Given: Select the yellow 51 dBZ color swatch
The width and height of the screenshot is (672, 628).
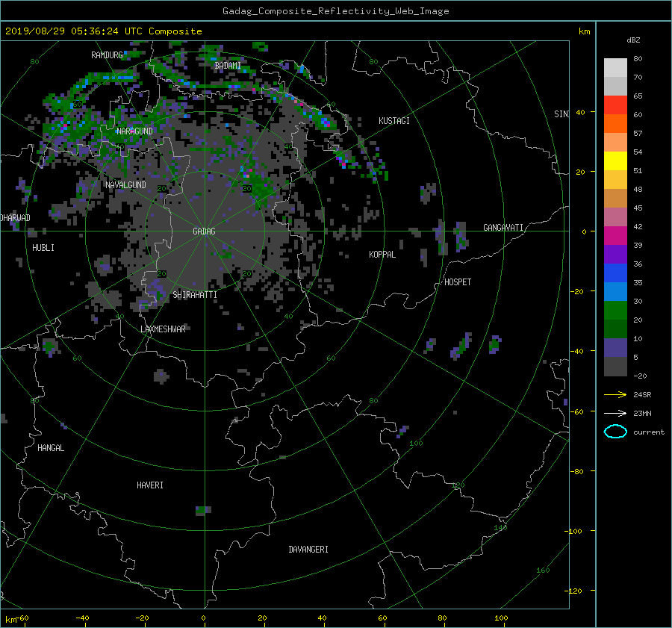Looking at the screenshot, I should (615, 161).
